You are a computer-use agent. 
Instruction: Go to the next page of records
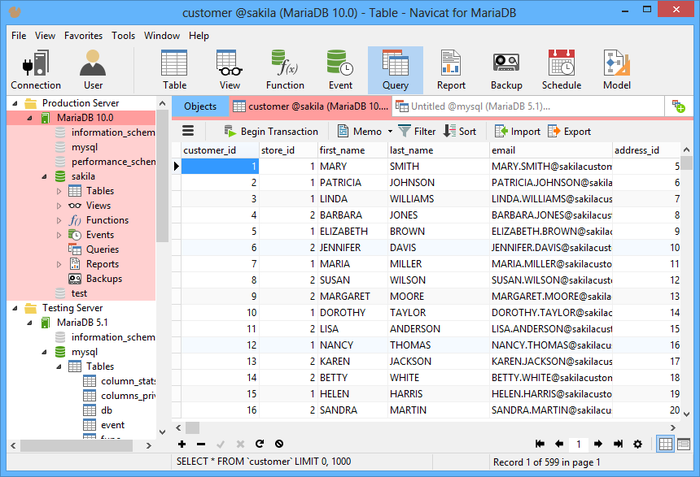coord(598,444)
